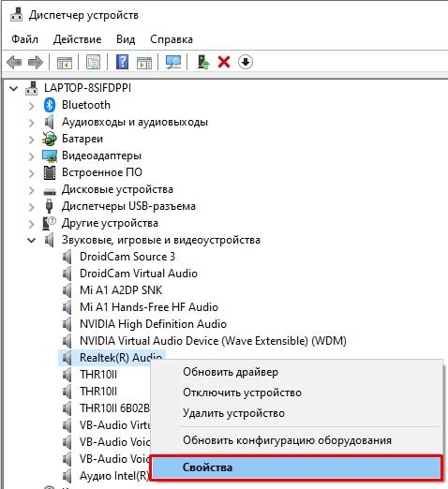Open the properties sheet toolbar icon
This screenshot has height=489, width=448.
pos(93,62)
